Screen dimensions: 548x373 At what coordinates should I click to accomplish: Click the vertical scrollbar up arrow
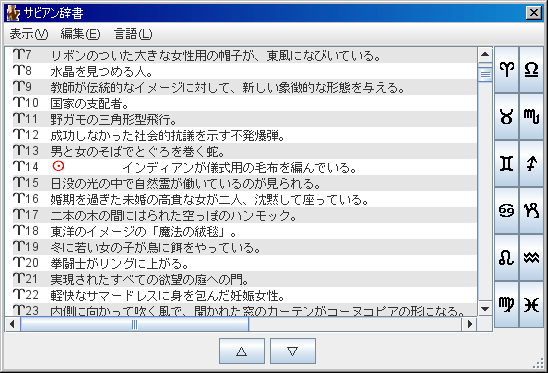(485, 54)
